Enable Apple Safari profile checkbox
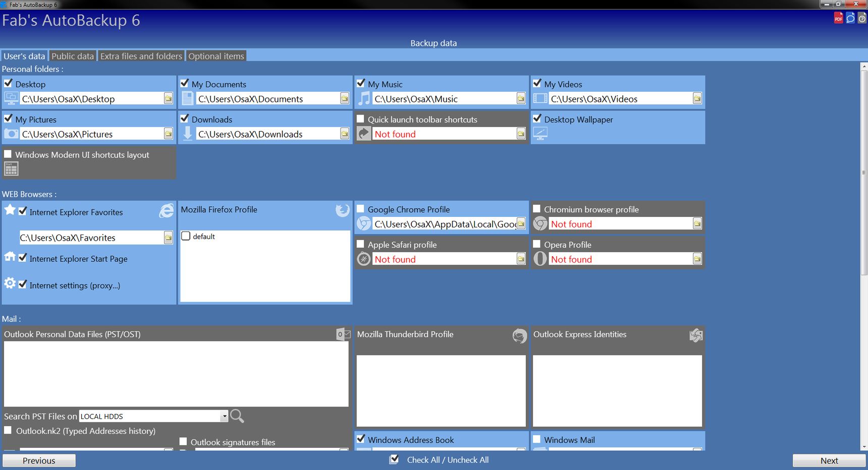The height and width of the screenshot is (470, 868). tap(360, 244)
